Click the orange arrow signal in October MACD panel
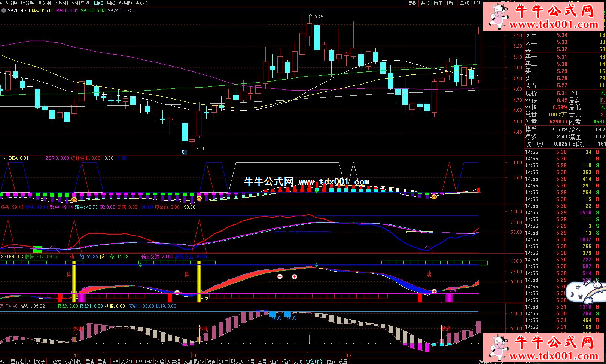 [x=74, y=199]
